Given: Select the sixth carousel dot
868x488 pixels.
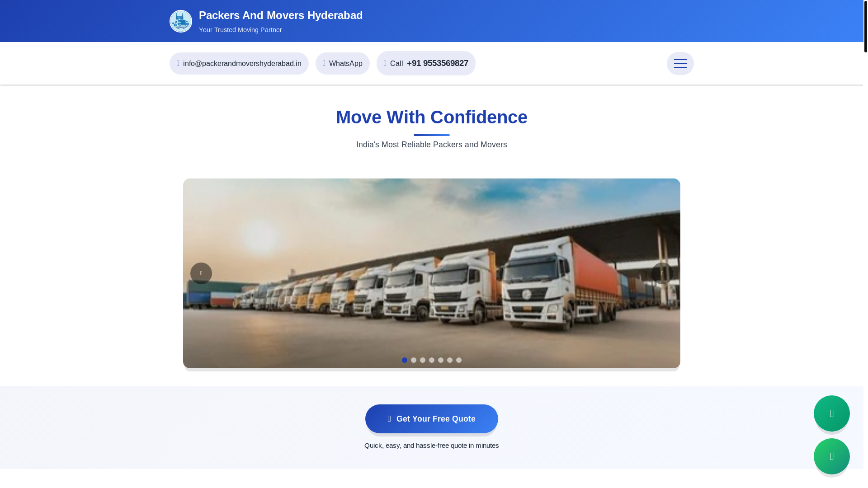Looking at the screenshot, I should tap(450, 360).
